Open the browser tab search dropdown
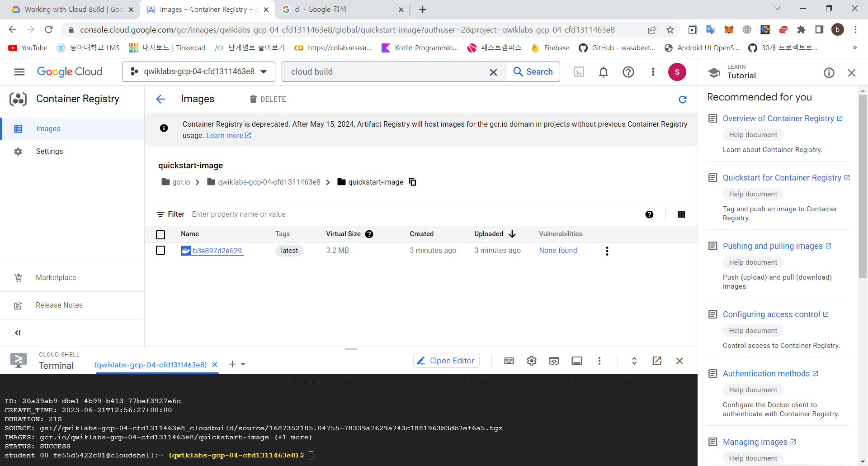 777,9
